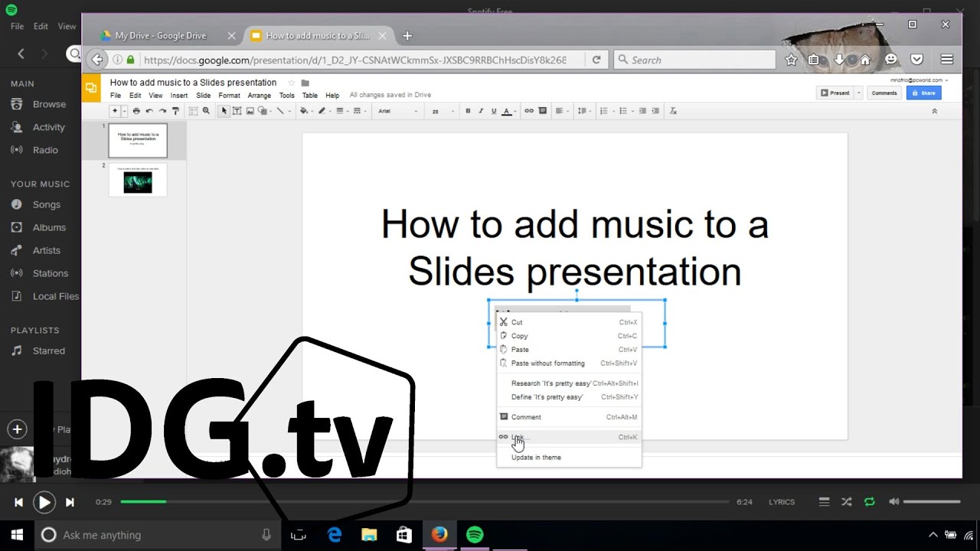Select the Shape tool

(263, 111)
